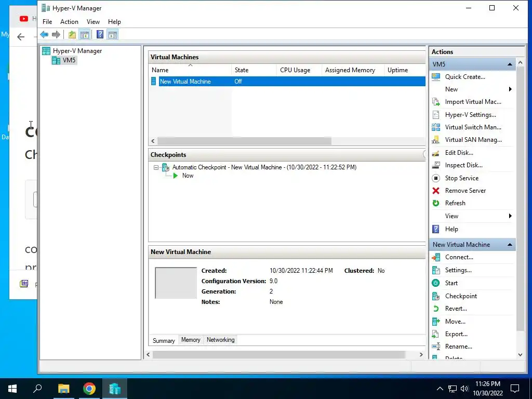Show hidden system tray icons
Viewport: 532px width, 399px height.
point(440,389)
